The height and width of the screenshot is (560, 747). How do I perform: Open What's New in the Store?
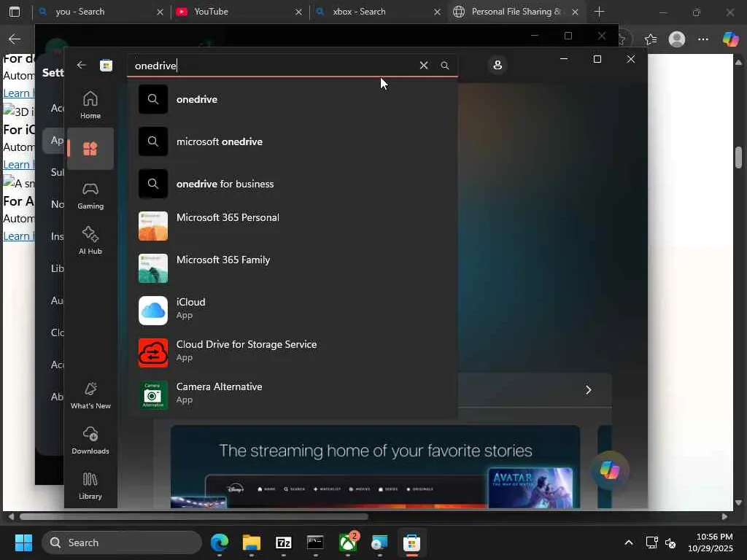click(x=90, y=396)
